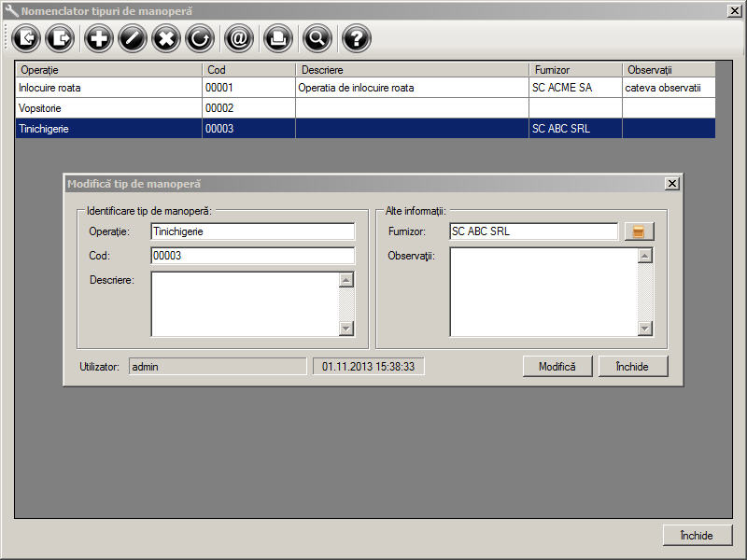Refresh the list with circular arrow icon
The width and height of the screenshot is (747, 560).
click(x=200, y=38)
